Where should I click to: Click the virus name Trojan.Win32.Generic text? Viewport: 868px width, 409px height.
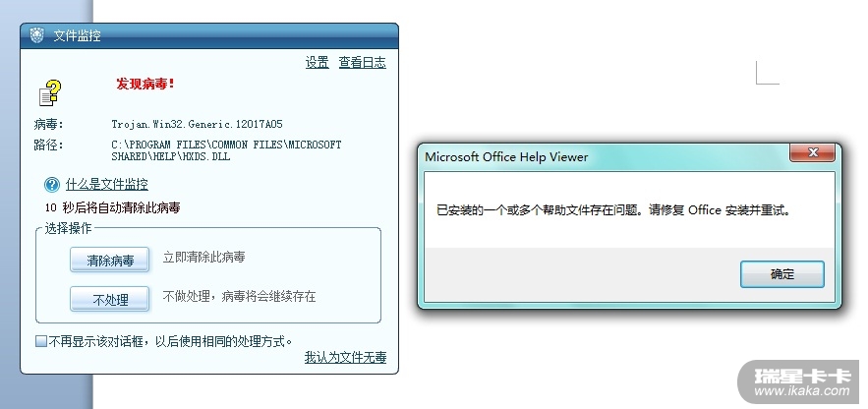[x=198, y=125]
